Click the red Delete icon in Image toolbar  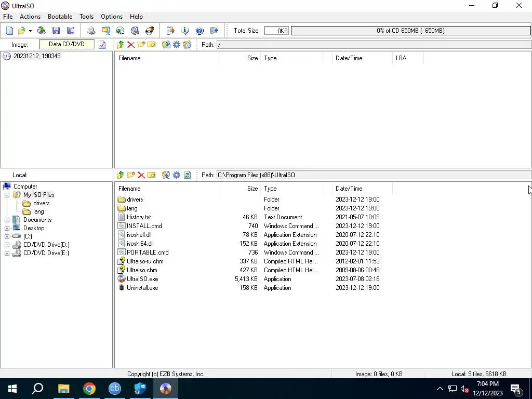131,45
